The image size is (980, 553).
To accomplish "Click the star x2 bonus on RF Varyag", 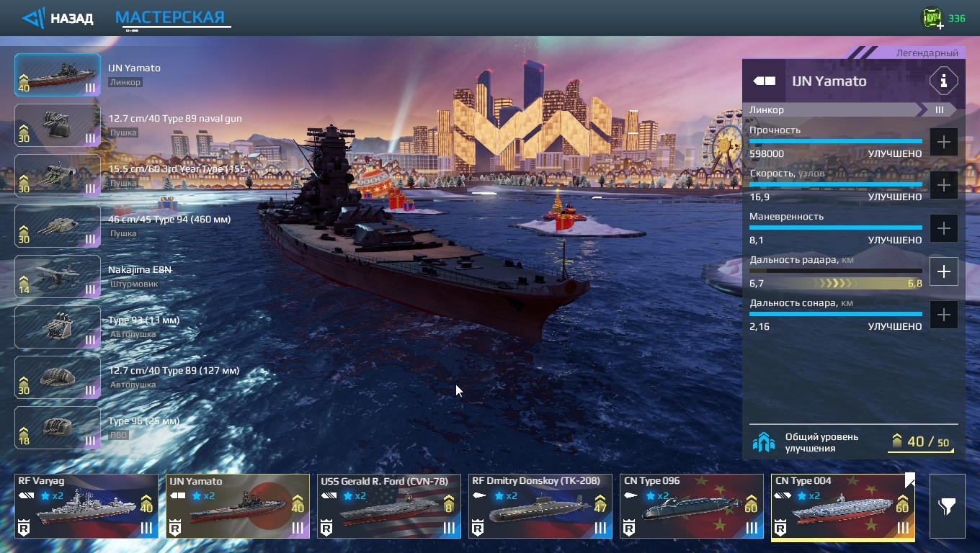I will pyautogui.click(x=51, y=495).
